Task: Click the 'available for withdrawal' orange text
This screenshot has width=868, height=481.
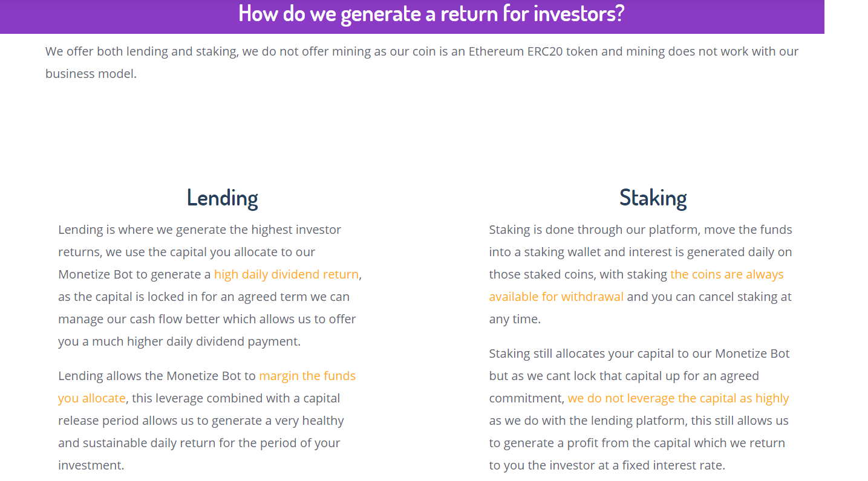Action: point(556,297)
